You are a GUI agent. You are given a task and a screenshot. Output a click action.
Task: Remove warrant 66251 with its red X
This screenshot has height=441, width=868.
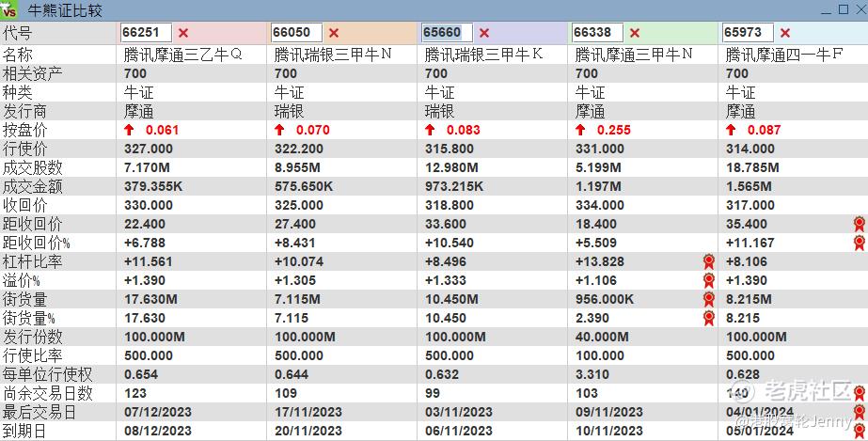pyautogui.click(x=183, y=33)
